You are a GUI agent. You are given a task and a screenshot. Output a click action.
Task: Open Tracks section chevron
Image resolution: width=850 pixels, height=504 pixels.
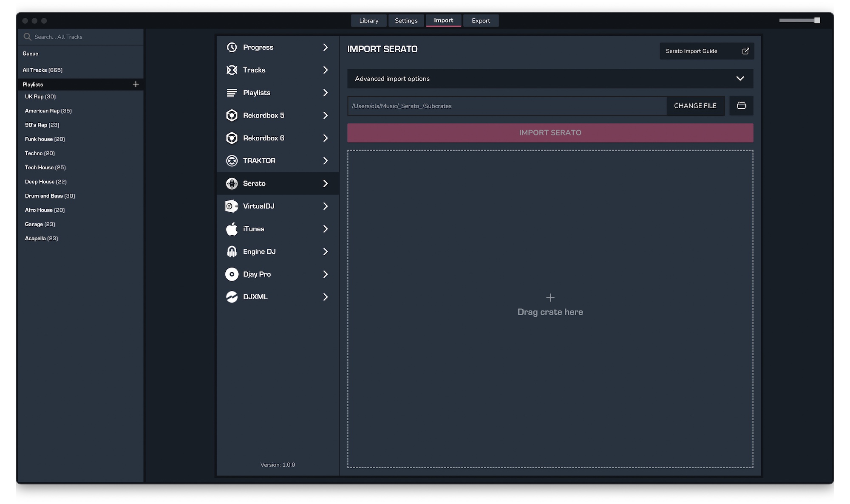tap(326, 70)
